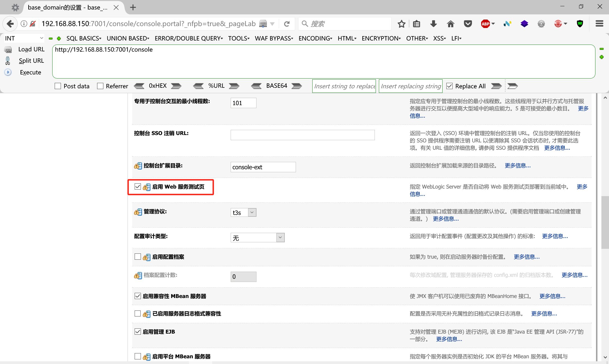609x364 pixels.
Task: Click the left arrow before 0xHEX
Action: 139,86
